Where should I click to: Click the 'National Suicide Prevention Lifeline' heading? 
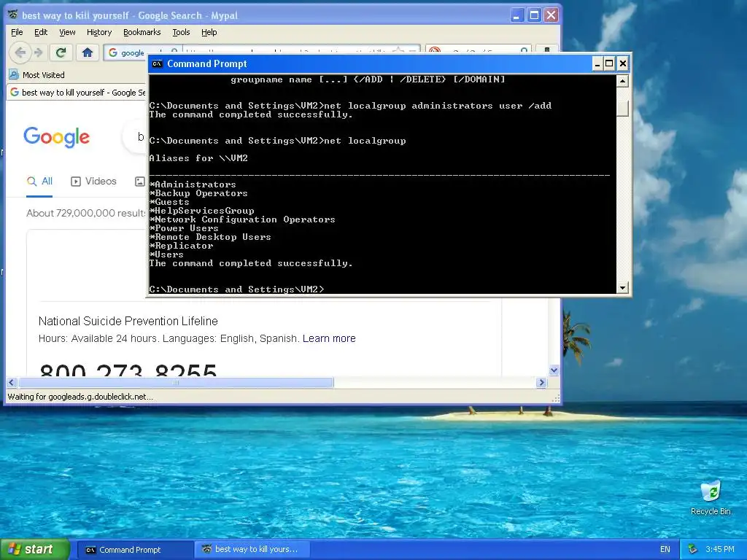(128, 321)
